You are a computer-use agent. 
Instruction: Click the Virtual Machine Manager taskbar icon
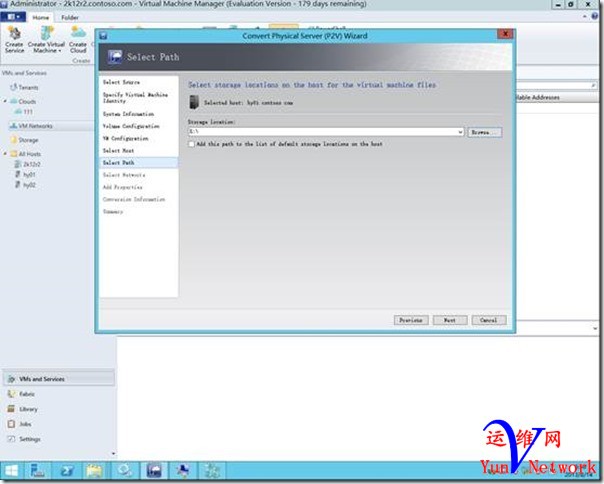[154, 471]
